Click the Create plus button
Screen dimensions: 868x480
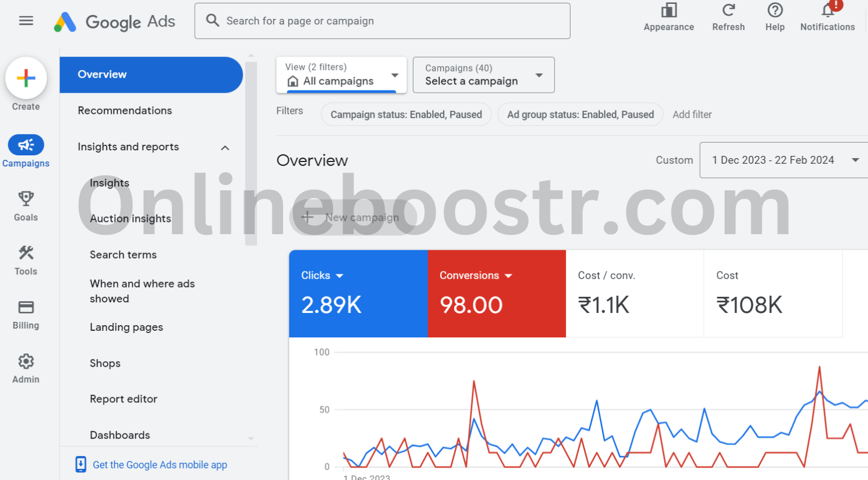click(x=26, y=78)
